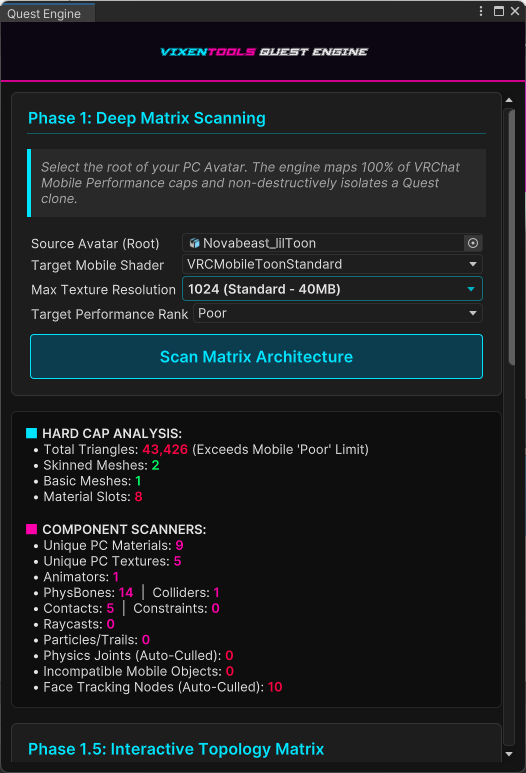Click the scroll up arrow

[x=509, y=100]
